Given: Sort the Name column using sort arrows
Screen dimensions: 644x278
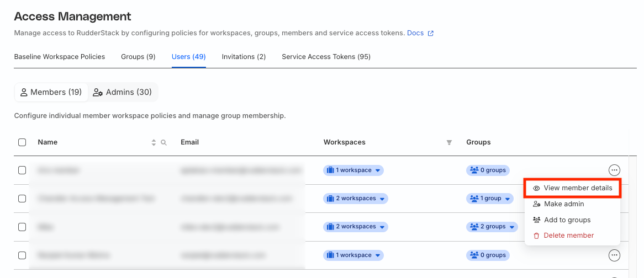Looking at the screenshot, I should 154,142.
